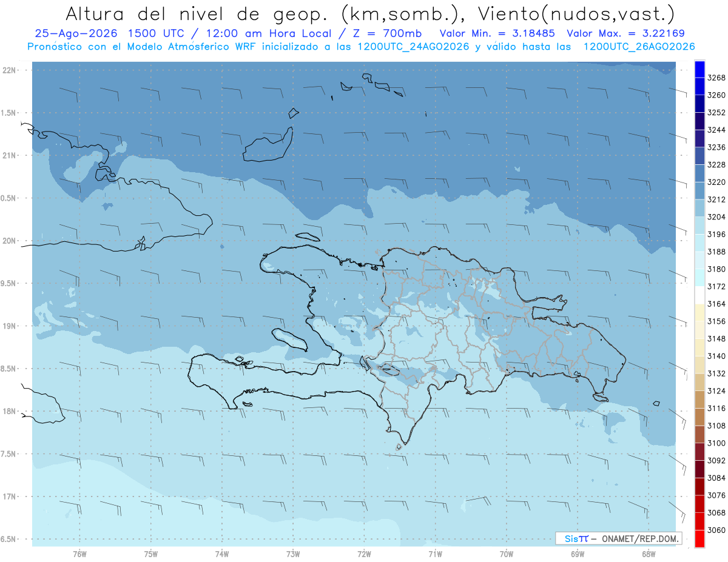Image resolution: width=728 pixels, height=562 pixels.
Task: Click the bright blue colorbar swatch above 3268
Action: pos(699,69)
